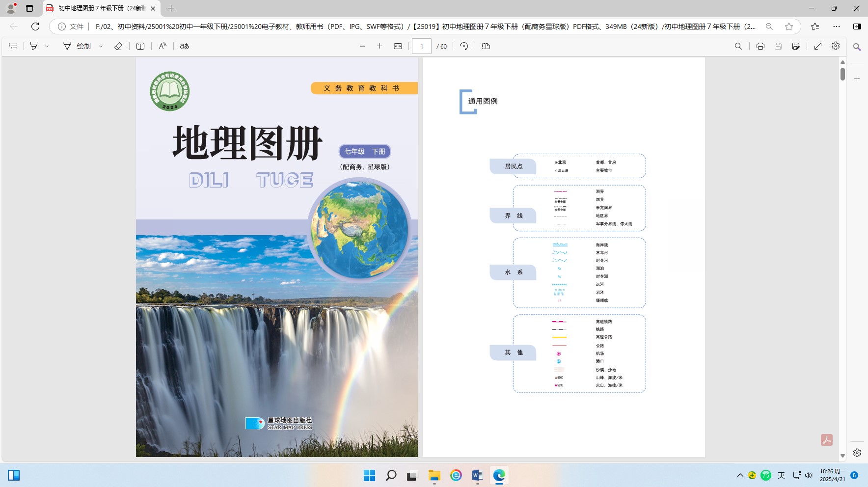
Task: Enter full screen mode
Action: tap(818, 46)
